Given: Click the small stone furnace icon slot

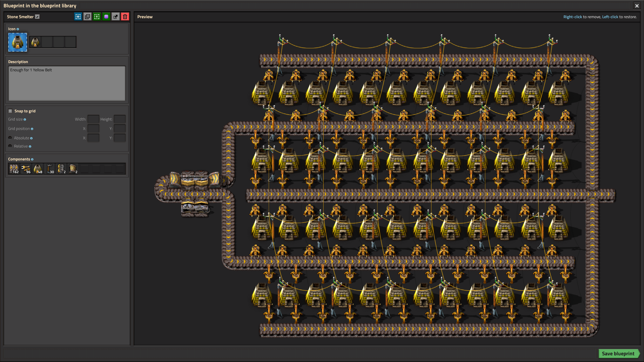Looking at the screenshot, I should pos(35,42).
